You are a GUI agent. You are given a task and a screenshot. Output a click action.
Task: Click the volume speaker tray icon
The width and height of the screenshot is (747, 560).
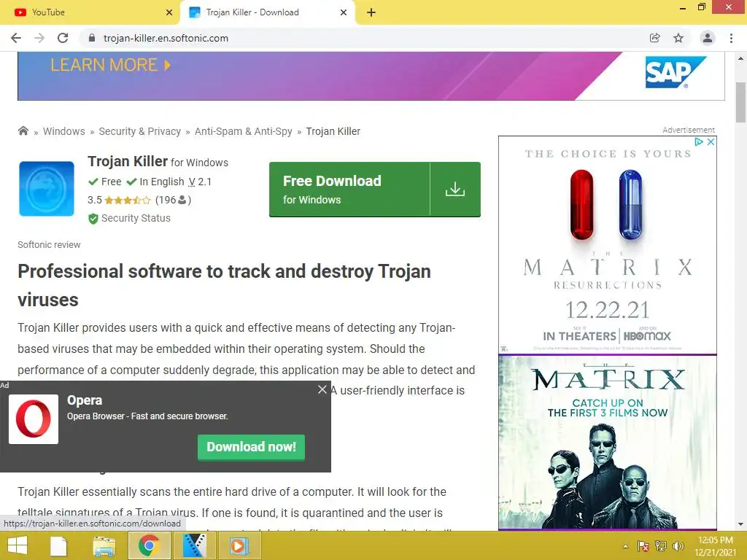tap(678, 546)
